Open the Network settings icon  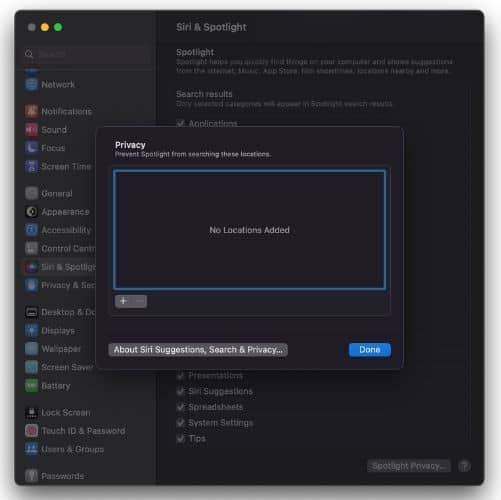(31, 84)
